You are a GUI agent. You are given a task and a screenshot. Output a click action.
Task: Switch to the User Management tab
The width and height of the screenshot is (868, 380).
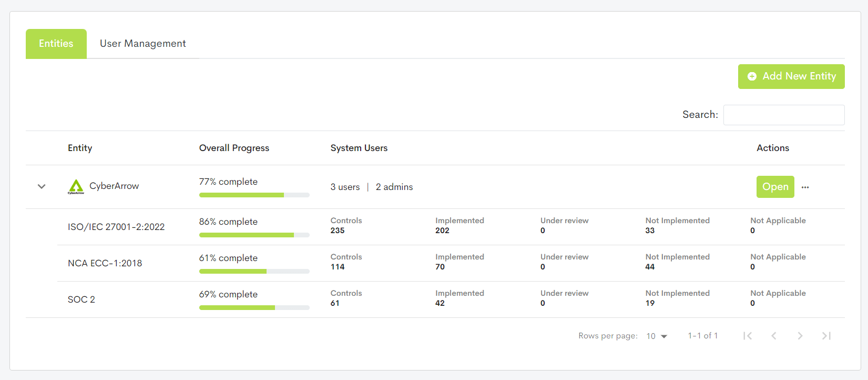143,44
